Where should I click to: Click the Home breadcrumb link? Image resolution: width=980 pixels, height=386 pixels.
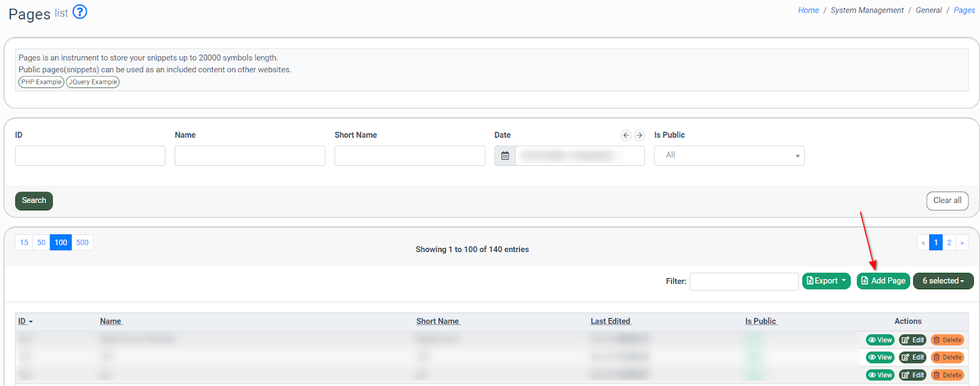(x=808, y=10)
